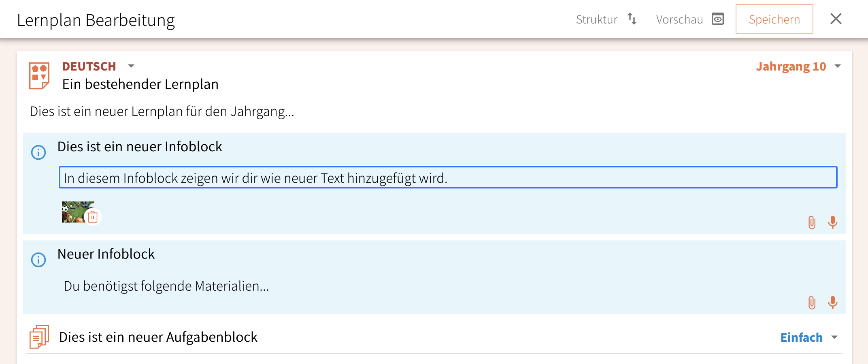Delete the attached sports image via trash icon
The height and width of the screenshot is (364, 868).
[93, 217]
